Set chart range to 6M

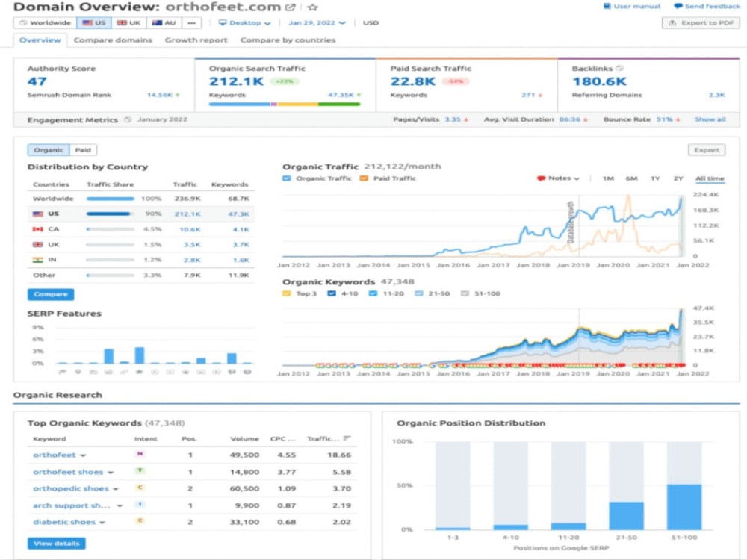631,178
